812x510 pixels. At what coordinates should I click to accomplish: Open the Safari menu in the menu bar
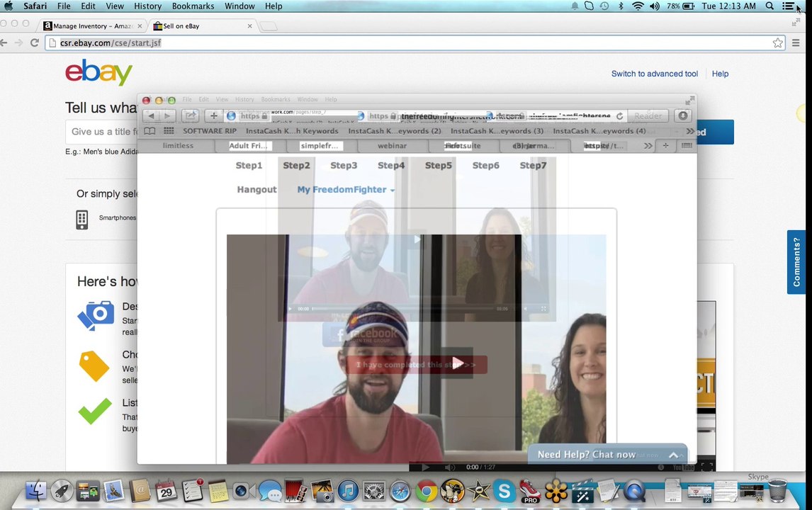coord(35,6)
